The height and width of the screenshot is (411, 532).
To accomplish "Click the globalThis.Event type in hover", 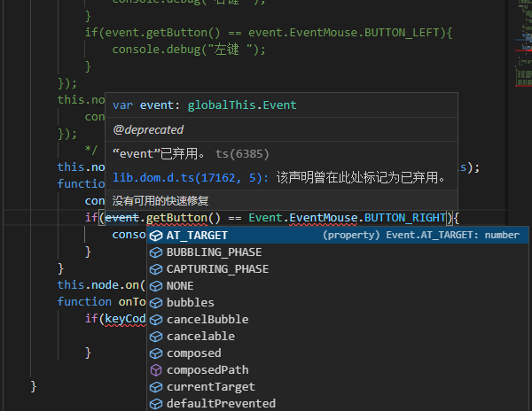I will (x=242, y=105).
